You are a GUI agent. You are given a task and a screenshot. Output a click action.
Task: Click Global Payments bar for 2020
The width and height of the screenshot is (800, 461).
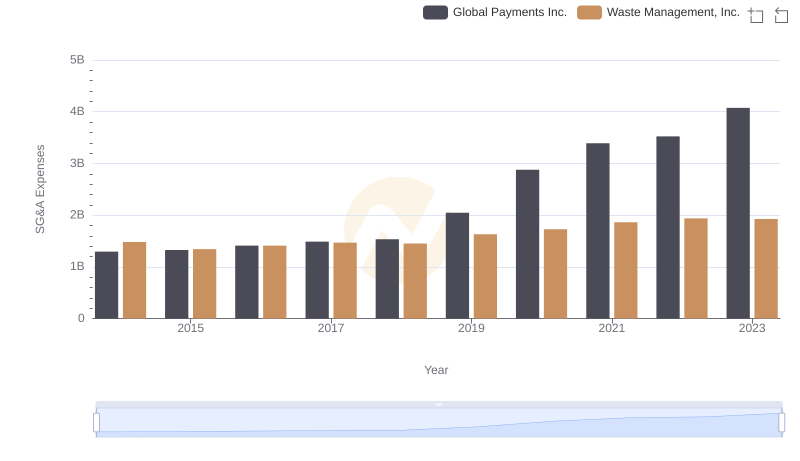coord(527,244)
